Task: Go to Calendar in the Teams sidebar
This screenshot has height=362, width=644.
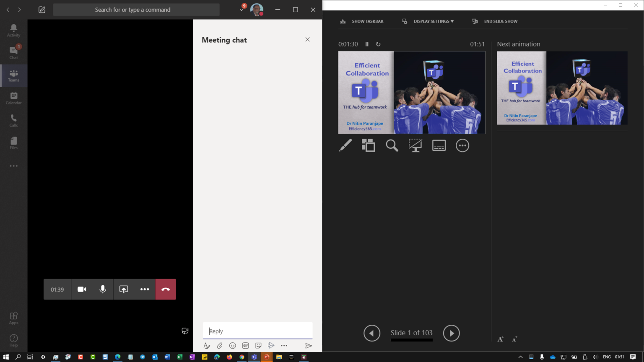Action: click(13, 98)
